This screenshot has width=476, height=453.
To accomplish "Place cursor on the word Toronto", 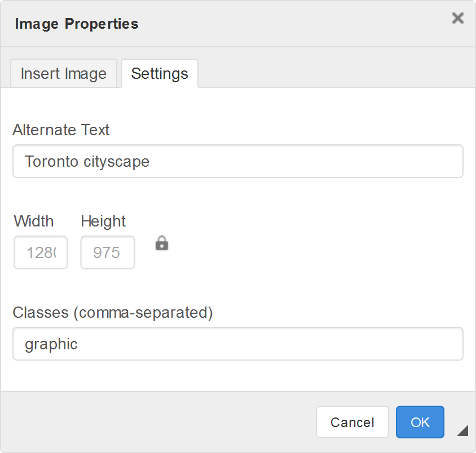I will tap(51, 162).
